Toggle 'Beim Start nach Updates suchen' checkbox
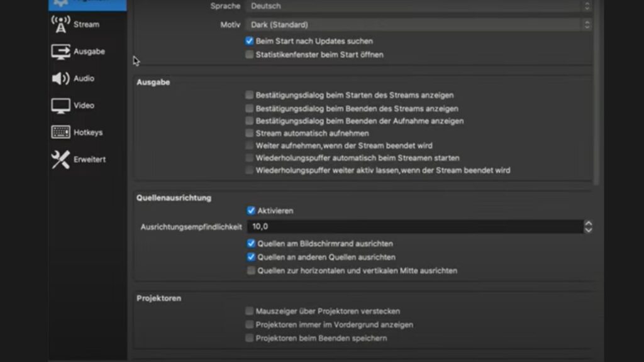 (250, 41)
